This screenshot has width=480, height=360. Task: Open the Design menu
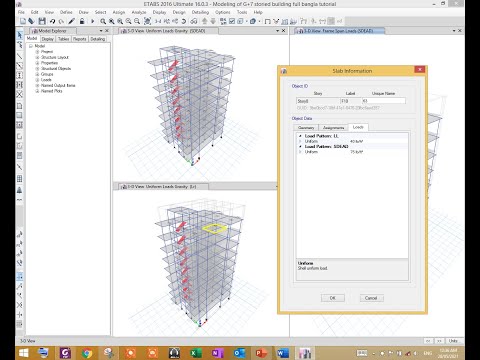(179, 12)
